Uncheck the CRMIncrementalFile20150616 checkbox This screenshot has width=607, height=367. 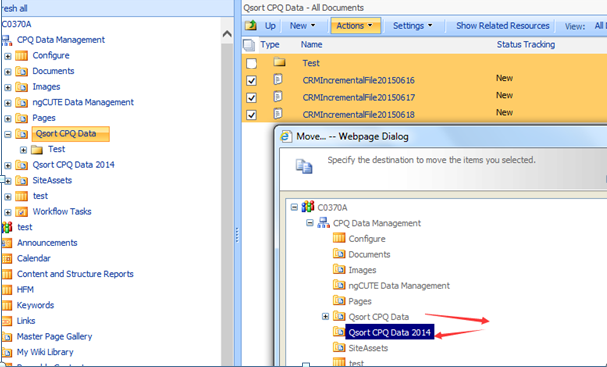251,81
